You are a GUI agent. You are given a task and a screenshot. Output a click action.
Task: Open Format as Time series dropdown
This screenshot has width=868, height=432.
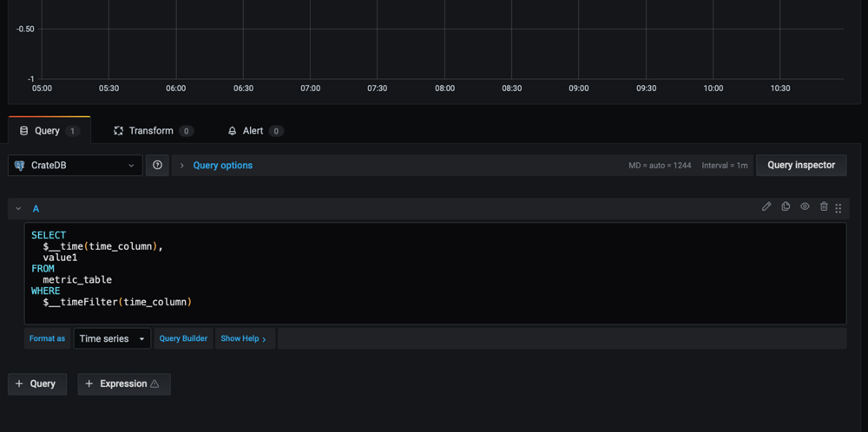coord(112,338)
